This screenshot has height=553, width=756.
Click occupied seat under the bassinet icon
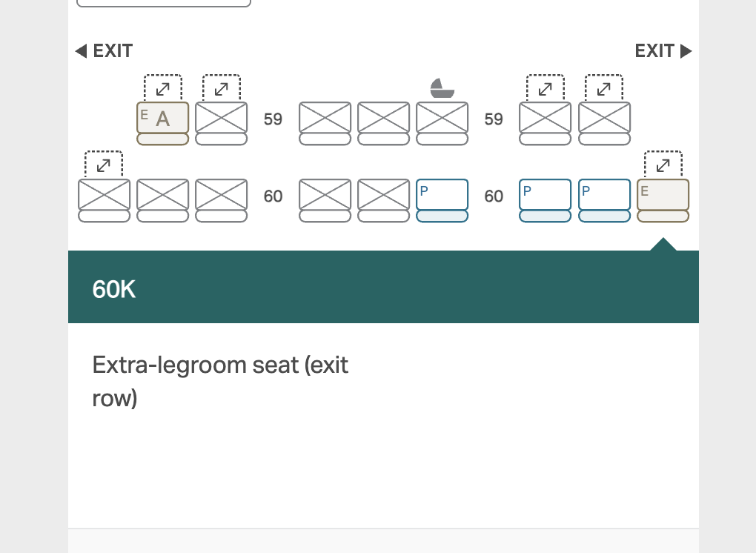point(442,123)
